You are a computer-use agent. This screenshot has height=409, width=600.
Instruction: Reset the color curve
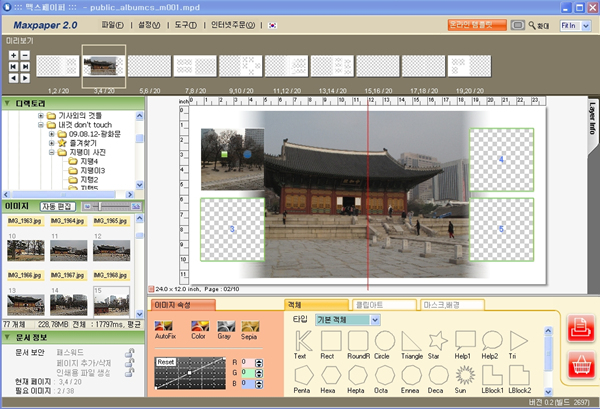point(166,362)
